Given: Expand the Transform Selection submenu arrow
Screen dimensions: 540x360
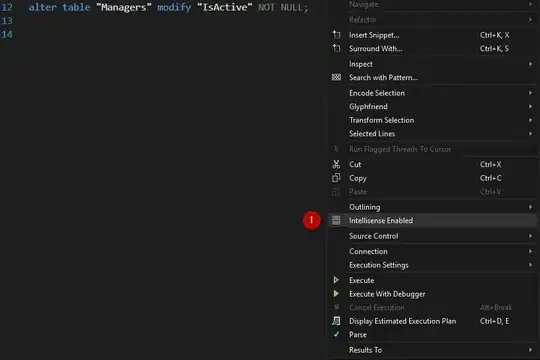Looking at the screenshot, I should [x=530, y=120].
